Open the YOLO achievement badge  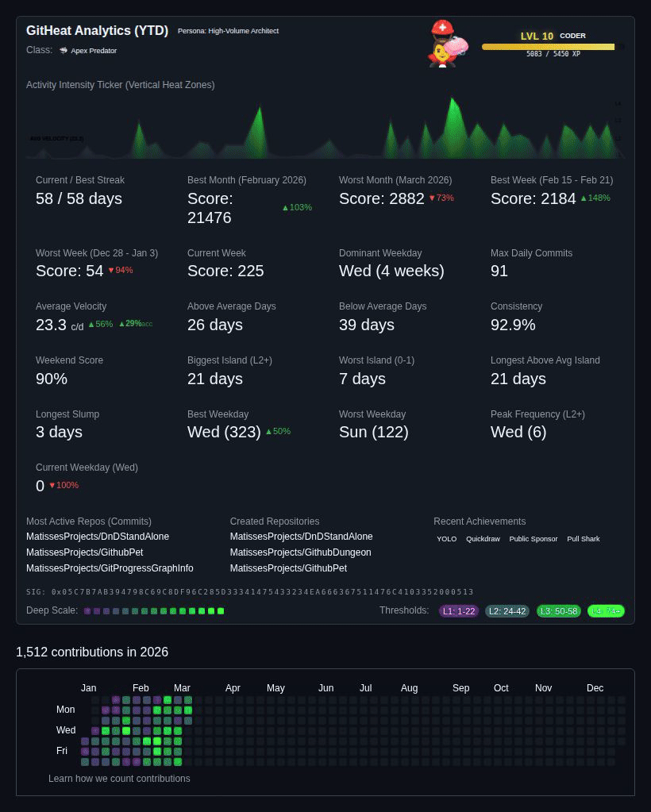point(446,539)
